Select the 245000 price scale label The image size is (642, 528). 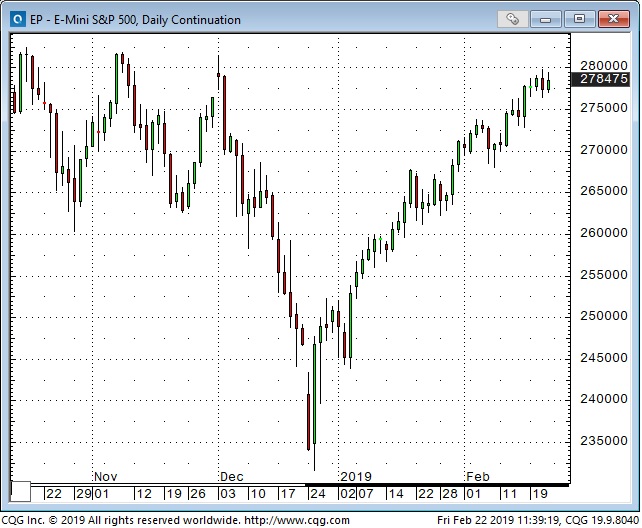pyautogui.click(x=604, y=358)
